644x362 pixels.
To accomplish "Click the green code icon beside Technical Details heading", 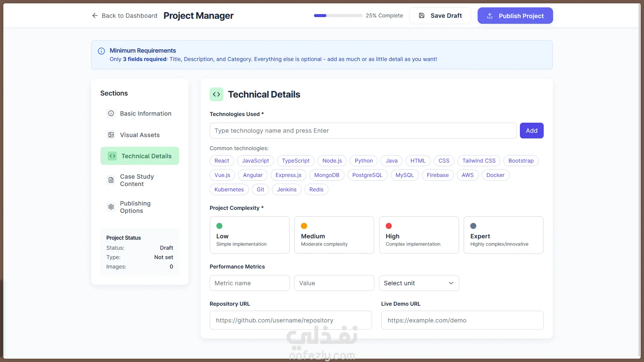I will pos(216,95).
